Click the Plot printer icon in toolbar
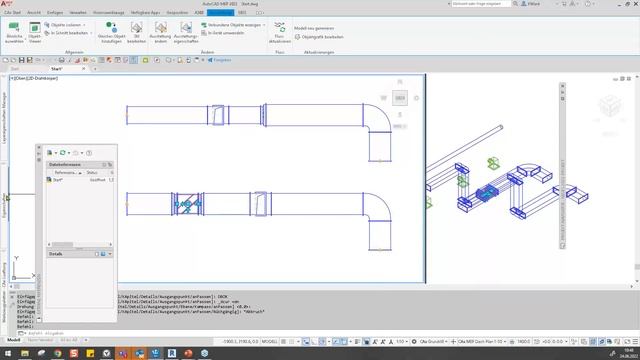 coord(61,60)
